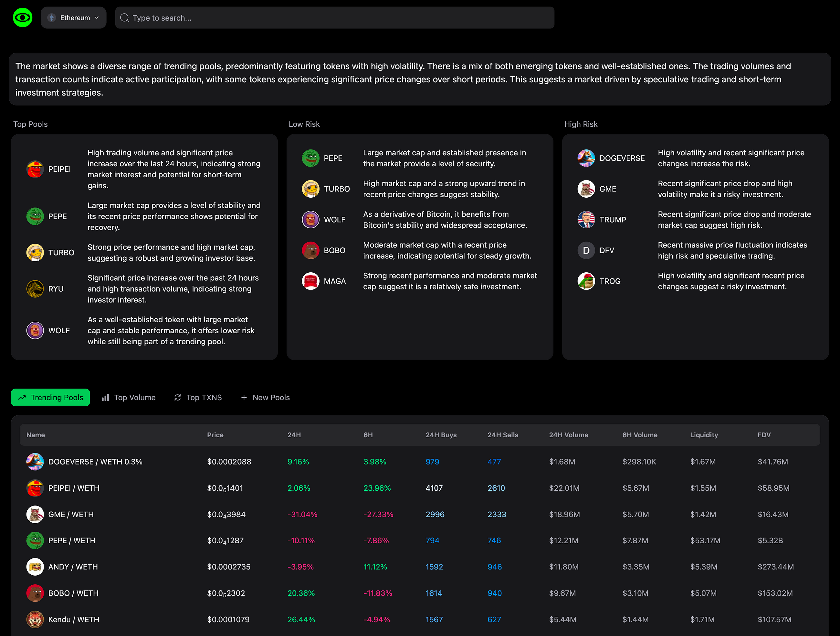Click PEPE / WETH table row icon
Image resolution: width=840 pixels, height=636 pixels.
(x=35, y=540)
